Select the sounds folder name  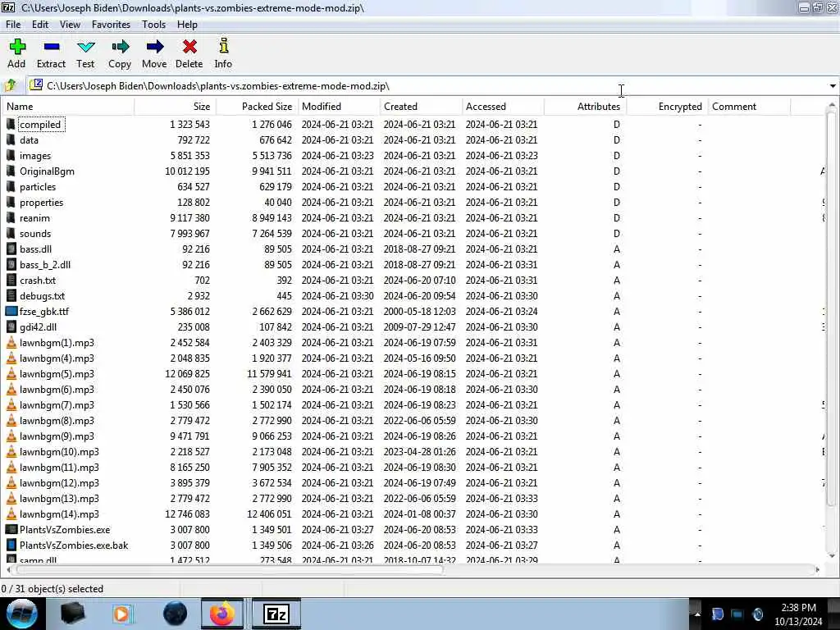(x=35, y=234)
